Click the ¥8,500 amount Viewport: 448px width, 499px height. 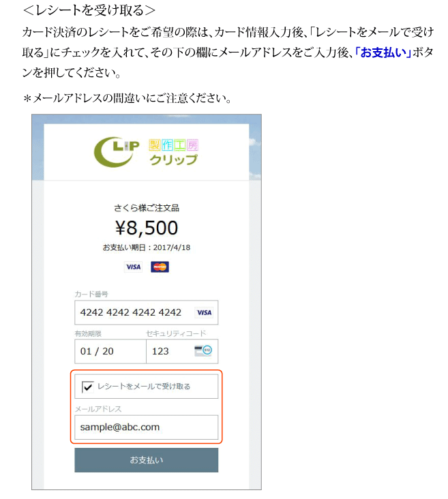pyautogui.click(x=147, y=228)
